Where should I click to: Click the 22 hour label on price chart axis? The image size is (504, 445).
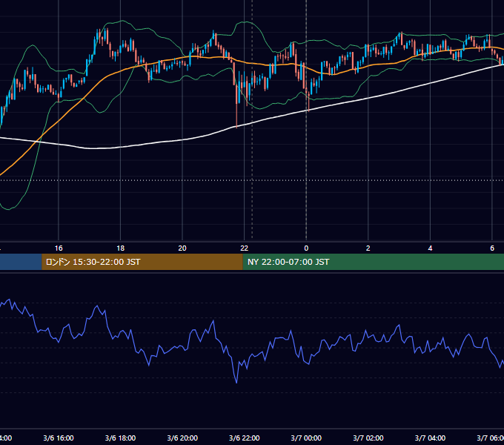tap(245, 248)
